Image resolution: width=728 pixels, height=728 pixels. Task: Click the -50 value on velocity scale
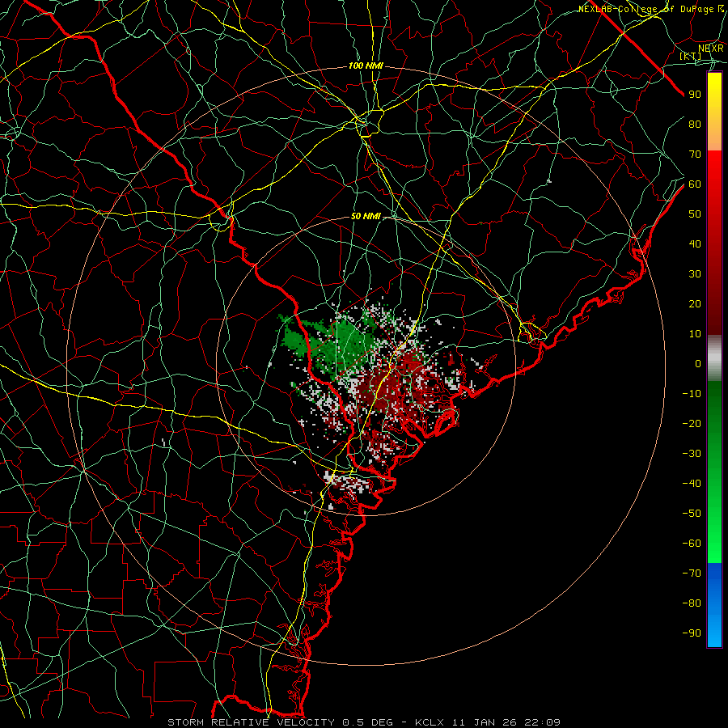click(692, 514)
